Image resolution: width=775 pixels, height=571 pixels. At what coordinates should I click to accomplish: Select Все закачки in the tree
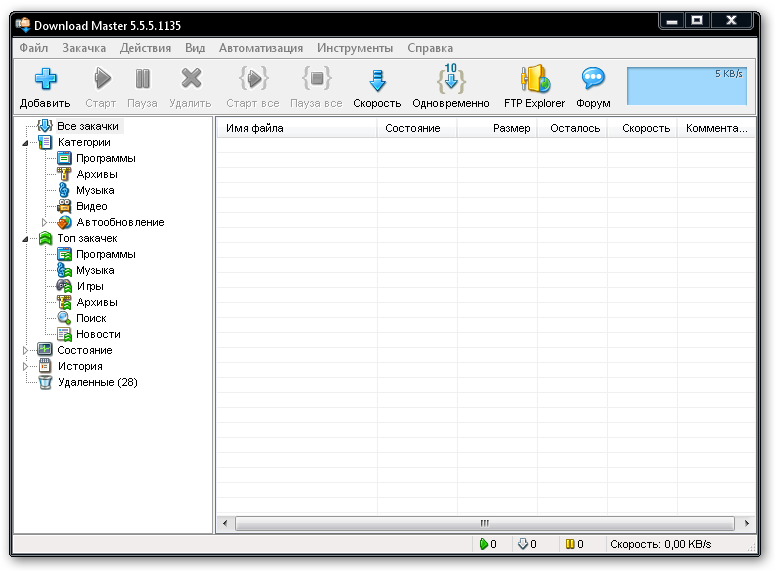point(87,126)
